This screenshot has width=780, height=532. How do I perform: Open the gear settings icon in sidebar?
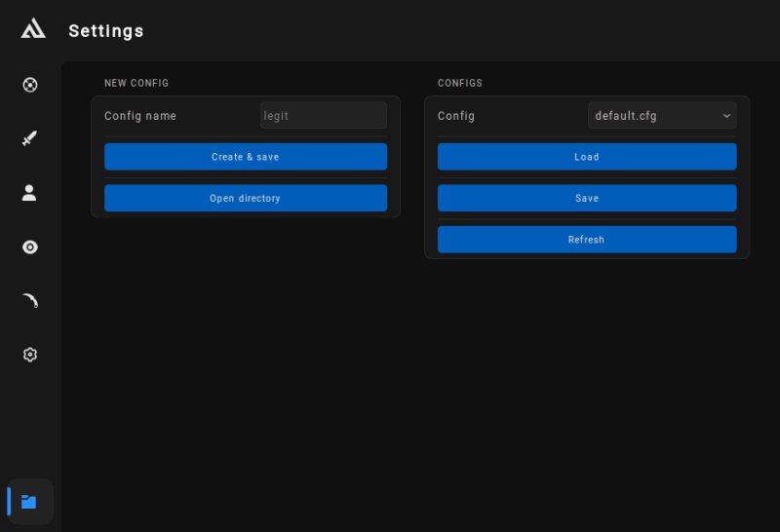click(30, 355)
